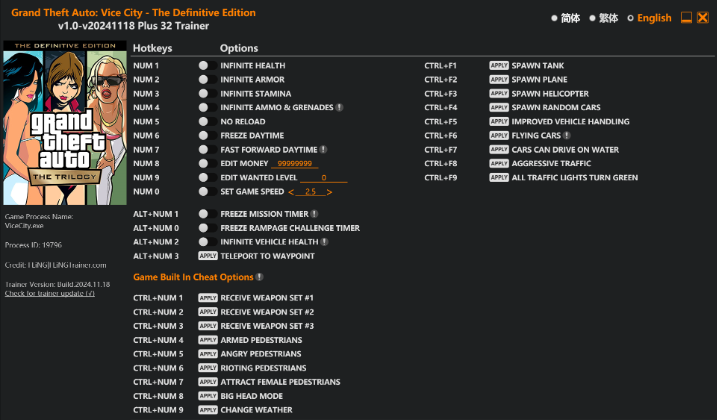The width and height of the screenshot is (717, 420).
Task: Select English language option
Action: click(649, 18)
